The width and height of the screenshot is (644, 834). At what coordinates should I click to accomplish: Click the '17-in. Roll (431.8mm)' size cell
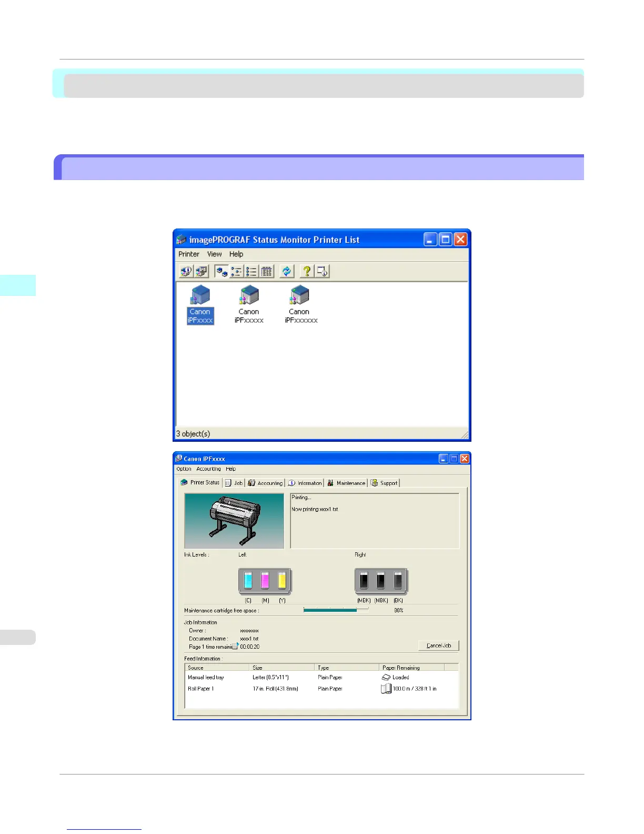275,689
